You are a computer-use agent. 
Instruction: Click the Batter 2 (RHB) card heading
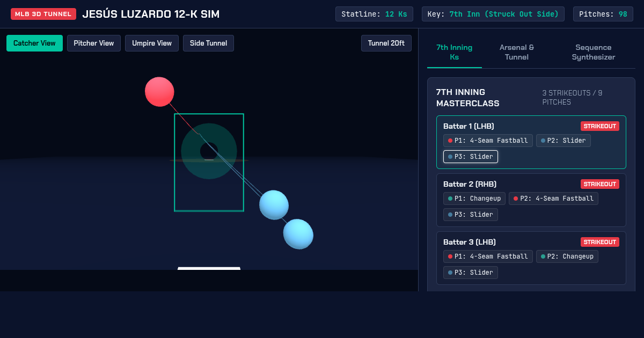[470, 184]
